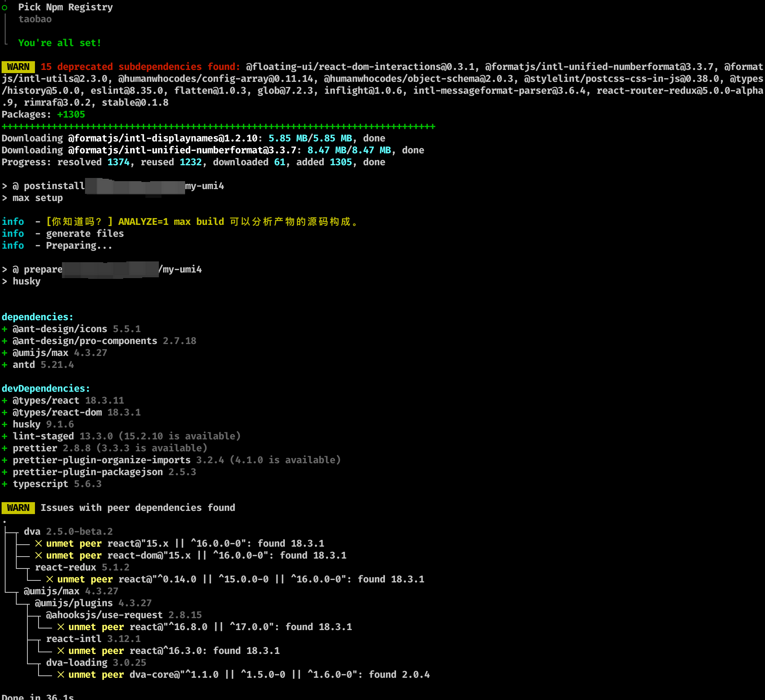Click the 'dependencies:' heading
The image size is (765, 700).
pos(38,317)
